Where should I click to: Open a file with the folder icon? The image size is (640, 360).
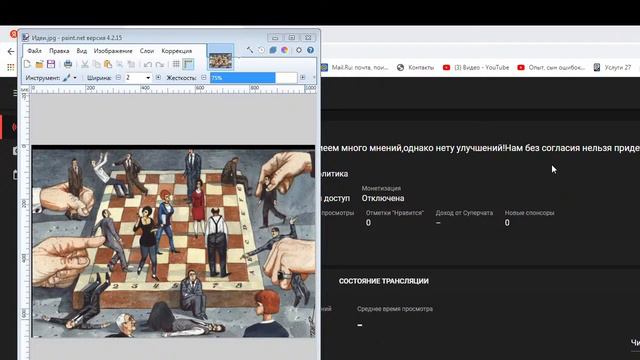pyautogui.click(x=39, y=64)
